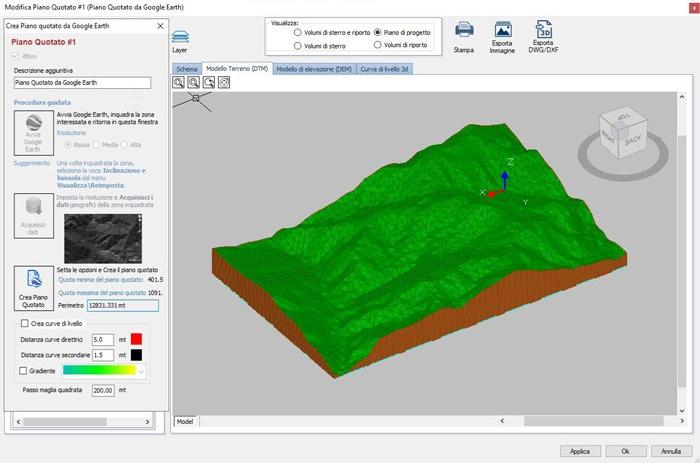Click the fourth view toolbar icon
The image size is (700, 463).
[x=224, y=82]
